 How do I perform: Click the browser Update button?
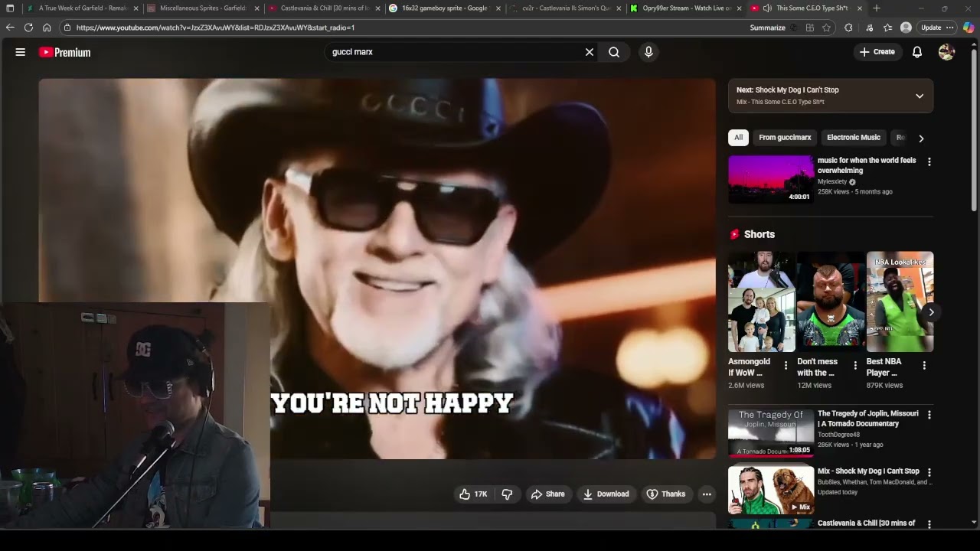coord(931,28)
